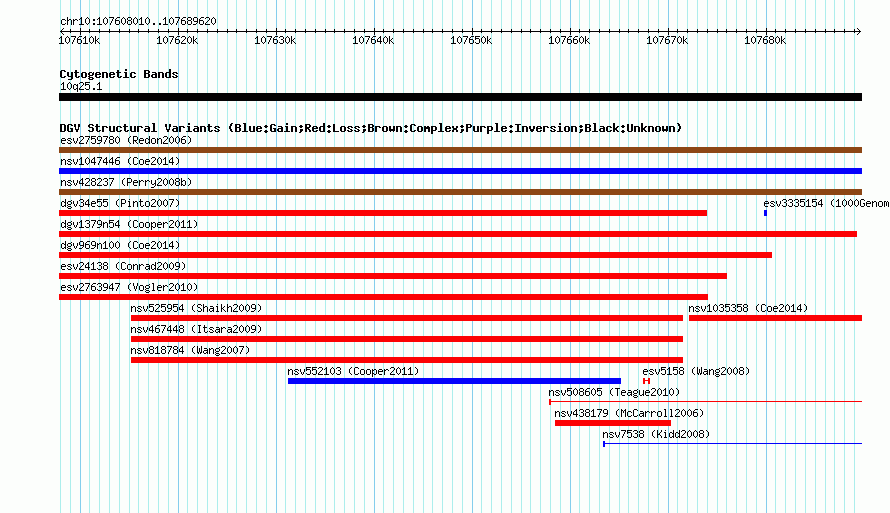Open the nsv525954 (Shaikh2009) label
890x513 pixels.
(196, 308)
